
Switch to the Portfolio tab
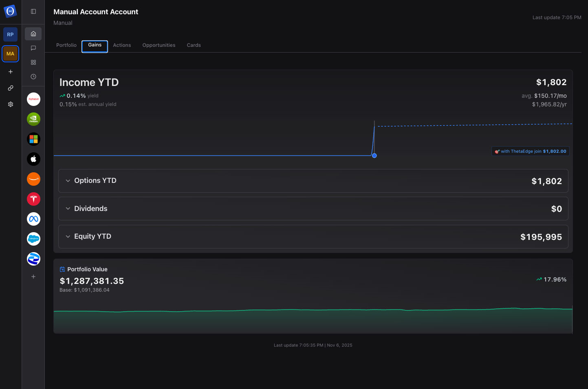click(x=66, y=45)
